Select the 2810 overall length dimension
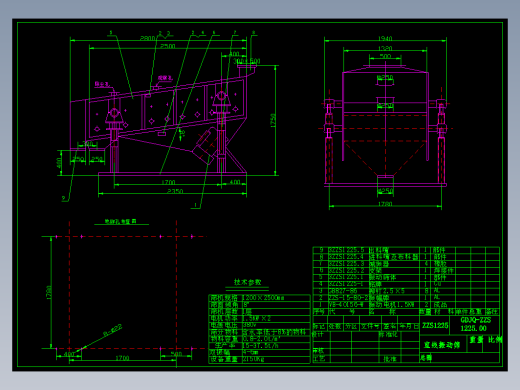This screenshot has height=390, width=520. [147, 38]
